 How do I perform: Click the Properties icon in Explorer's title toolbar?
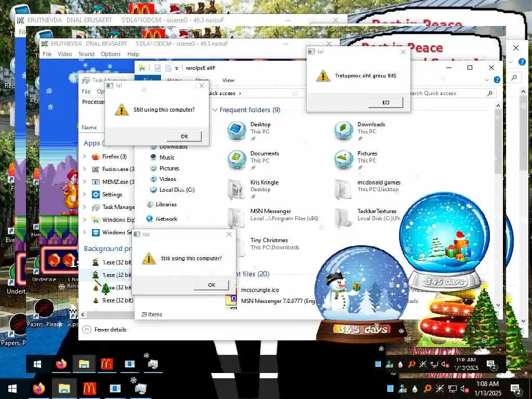coord(157,68)
